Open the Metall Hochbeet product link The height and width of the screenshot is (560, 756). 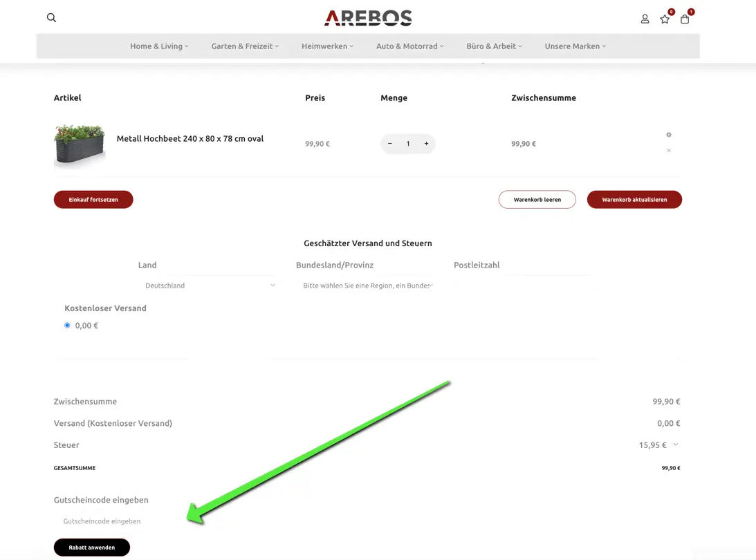click(190, 138)
